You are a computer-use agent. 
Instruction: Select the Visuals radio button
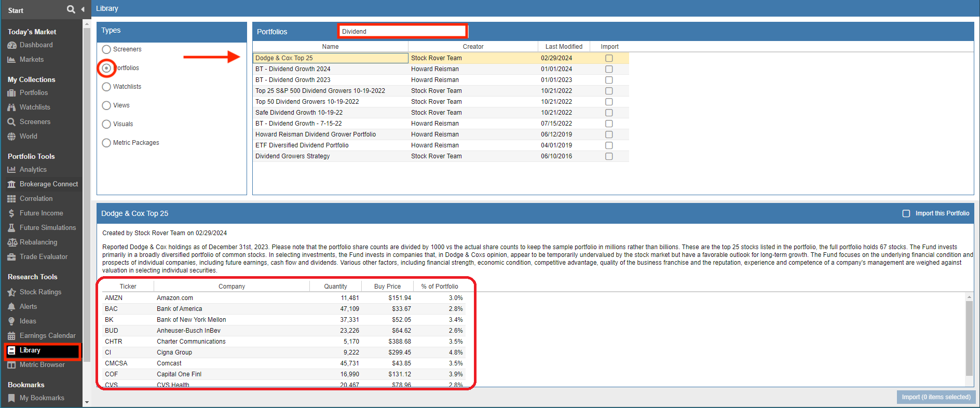[x=106, y=124]
